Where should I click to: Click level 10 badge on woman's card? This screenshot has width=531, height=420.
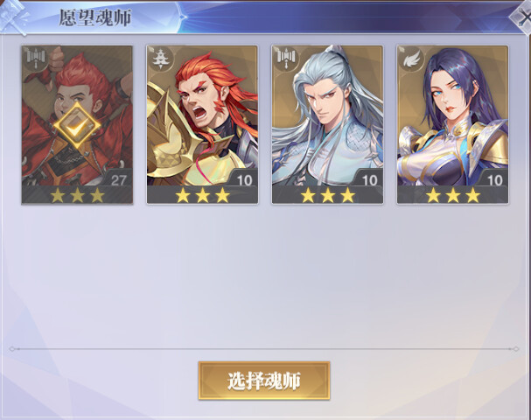point(493,180)
